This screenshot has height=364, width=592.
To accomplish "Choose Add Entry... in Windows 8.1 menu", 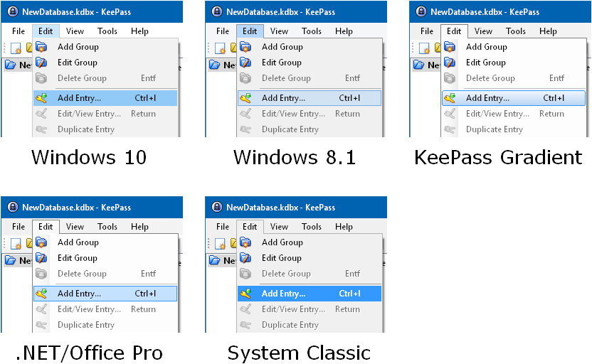I will tap(283, 98).
